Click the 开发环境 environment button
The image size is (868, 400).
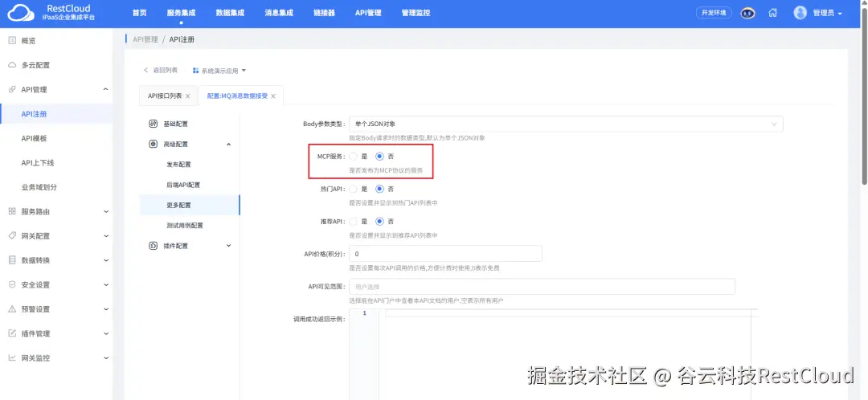[714, 13]
